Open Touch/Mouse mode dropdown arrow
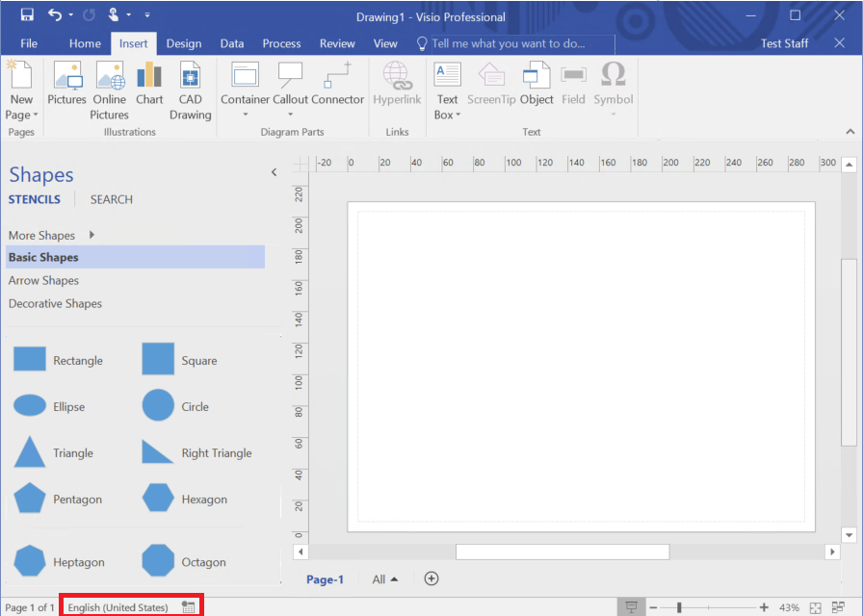The image size is (863, 616). 129,15
